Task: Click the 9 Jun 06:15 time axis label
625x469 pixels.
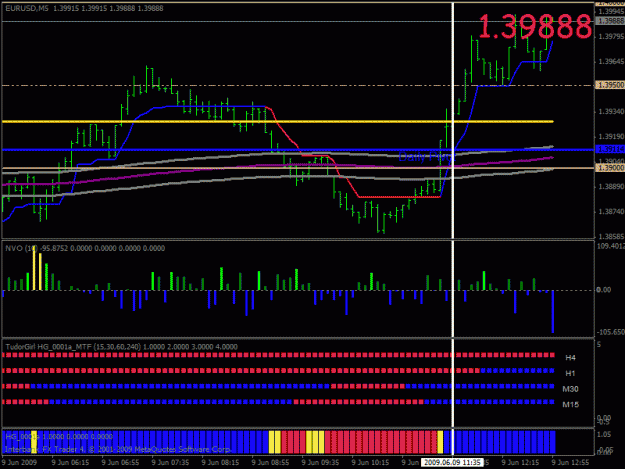Action: (70, 463)
